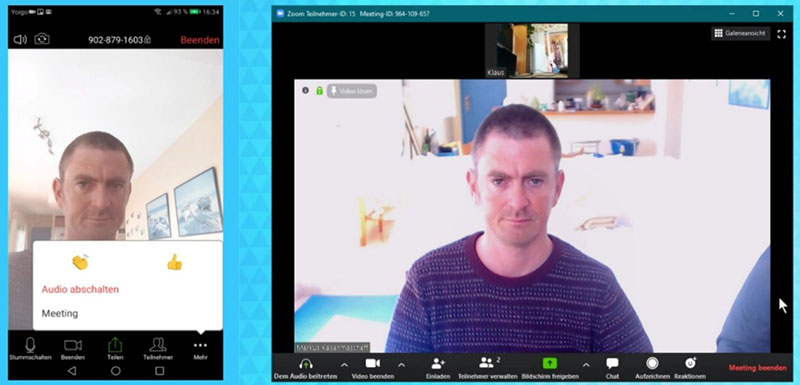
Task: Select Audio abschalten in popup menu
Action: 80,289
